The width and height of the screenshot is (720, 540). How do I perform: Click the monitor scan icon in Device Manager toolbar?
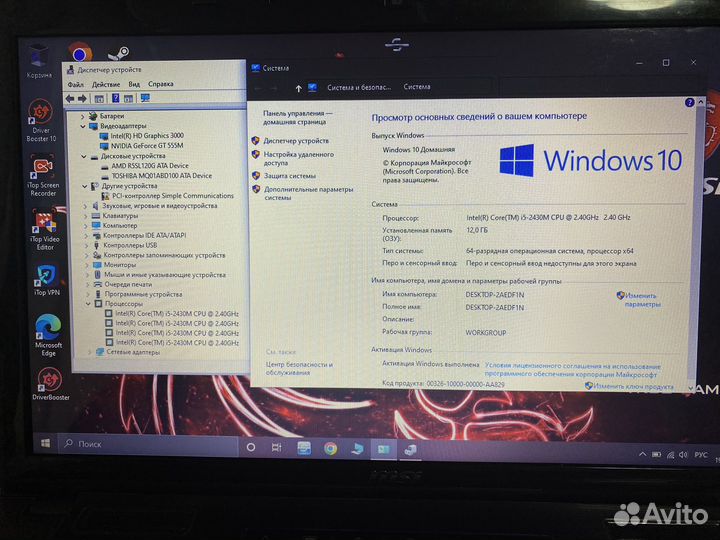(x=145, y=98)
